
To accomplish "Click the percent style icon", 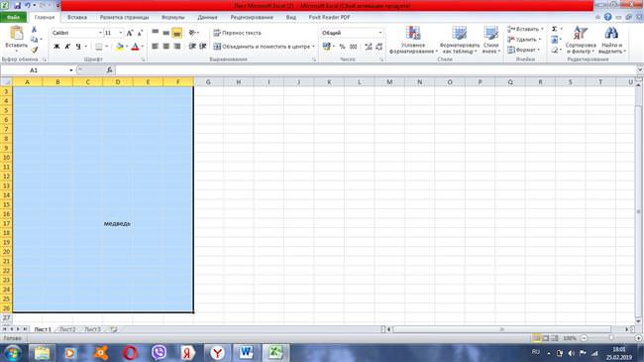I will tap(342, 47).
